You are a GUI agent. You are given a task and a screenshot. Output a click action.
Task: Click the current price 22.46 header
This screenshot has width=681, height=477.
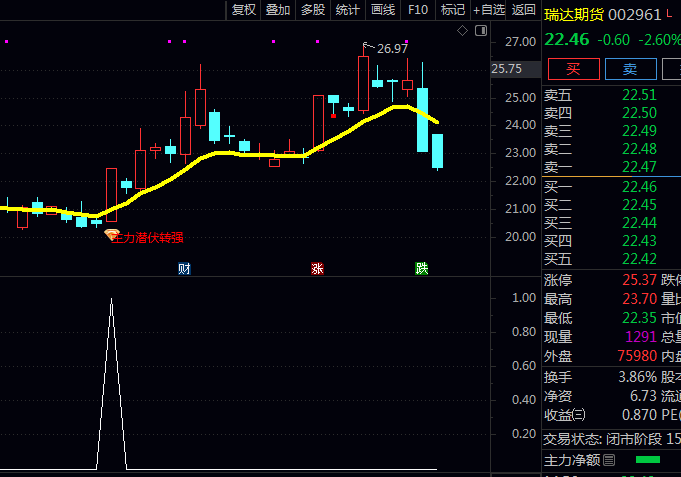click(x=567, y=40)
